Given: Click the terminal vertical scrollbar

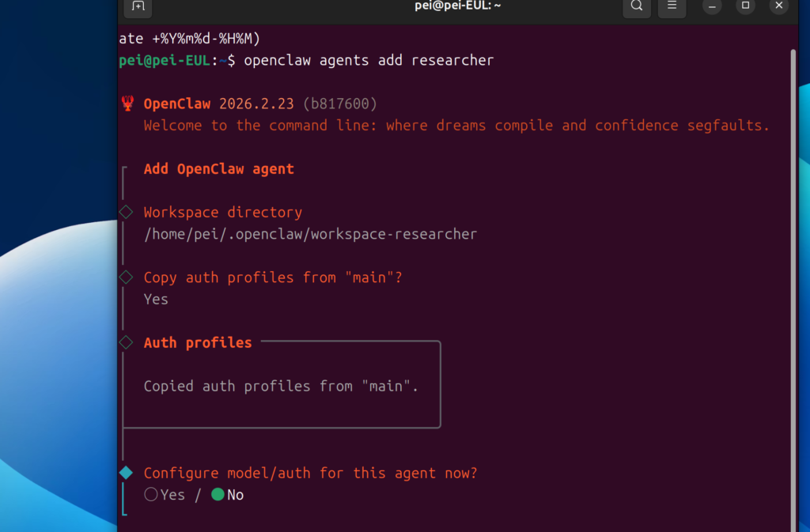Looking at the screenshot, I should [x=793, y=237].
